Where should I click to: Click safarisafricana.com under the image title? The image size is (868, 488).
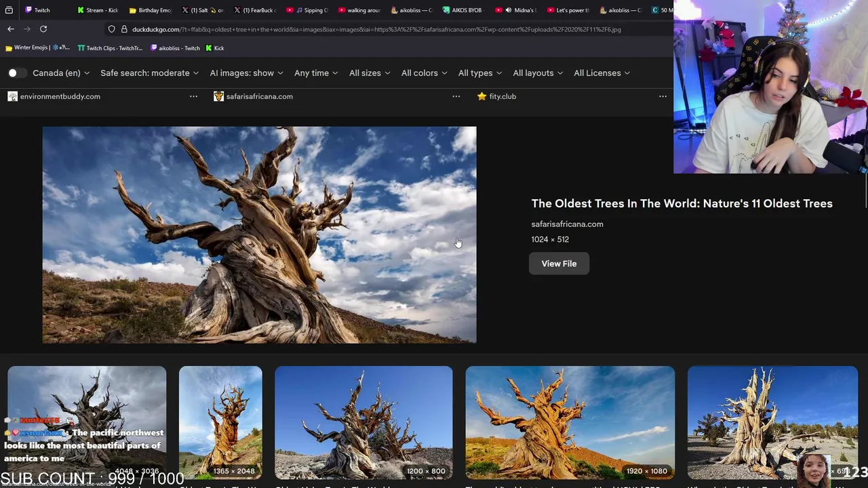pyautogui.click(x=567, y=224)
